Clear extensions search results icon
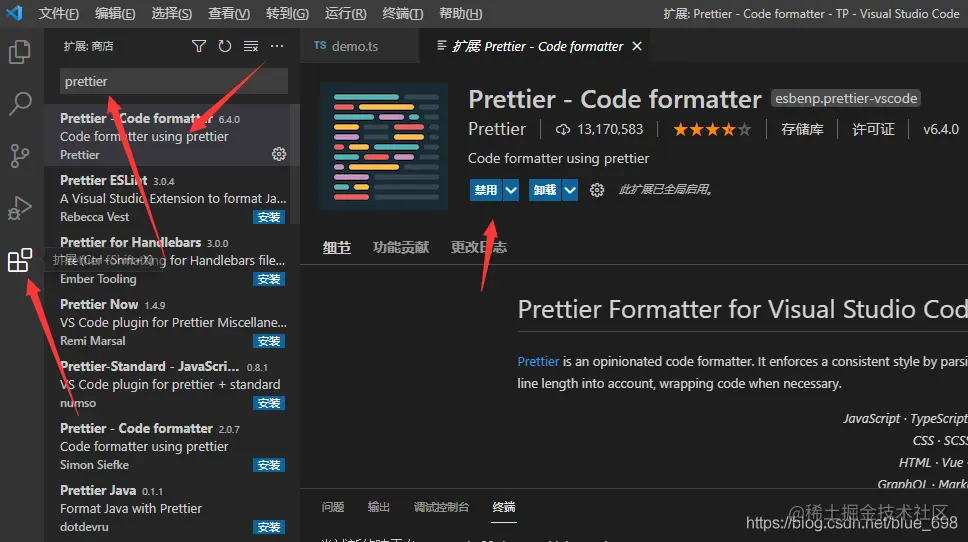968x542 pixels. coord(251,46)
